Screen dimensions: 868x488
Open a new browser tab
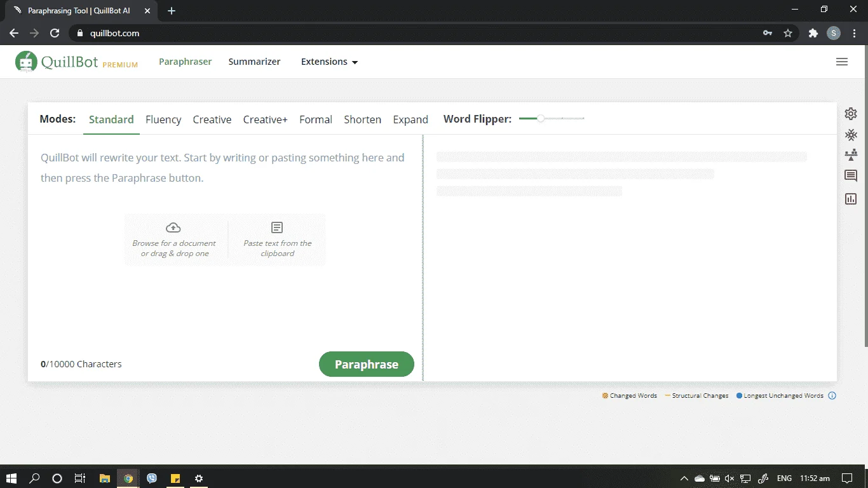[x=172, y=11]
